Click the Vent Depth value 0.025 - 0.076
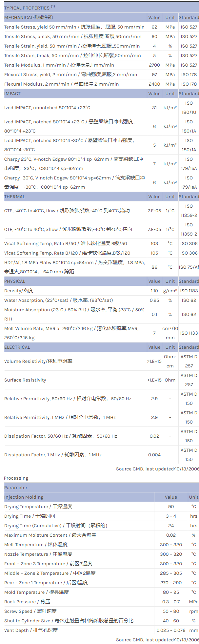 tap(171, 630)
